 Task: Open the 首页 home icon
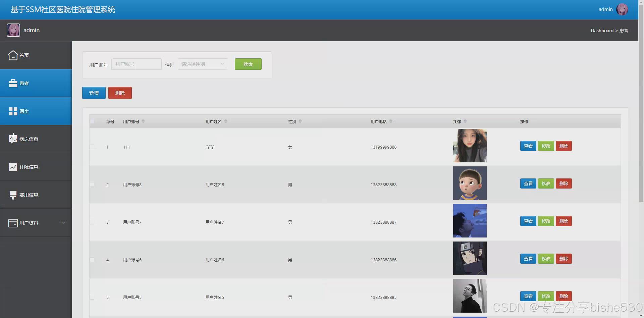tap(13, 55)
